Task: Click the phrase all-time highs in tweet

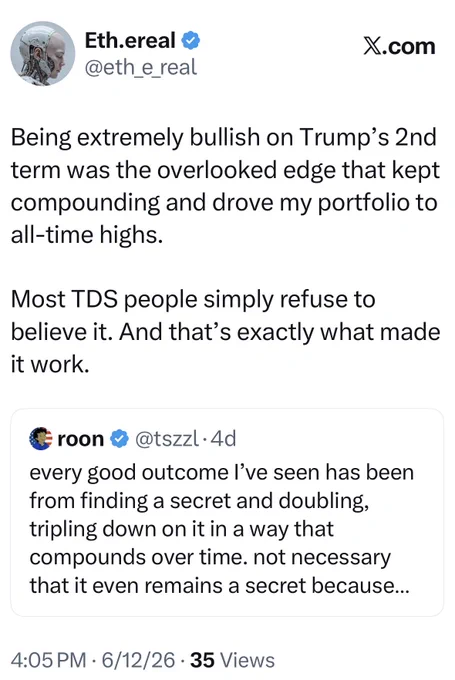Action: pyautogui.click(x=87, y=235)
